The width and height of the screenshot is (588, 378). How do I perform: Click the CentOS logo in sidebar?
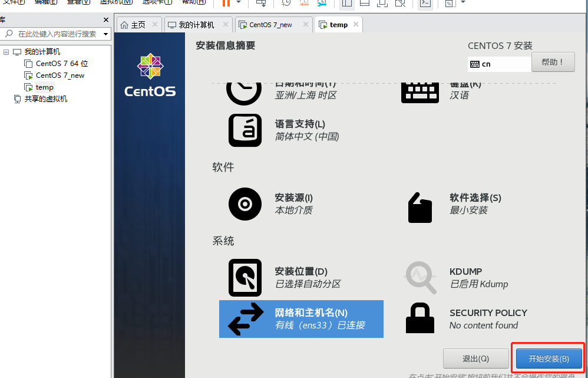150,75
